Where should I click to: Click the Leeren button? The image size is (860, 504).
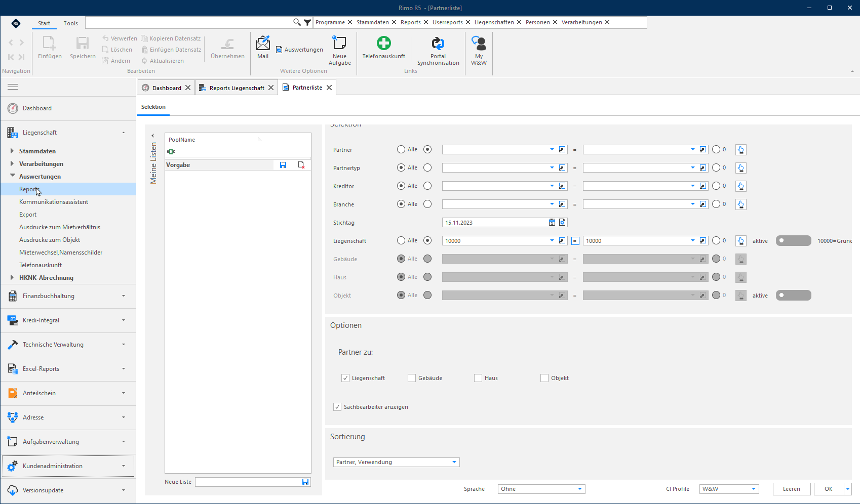tap(792, 489)
